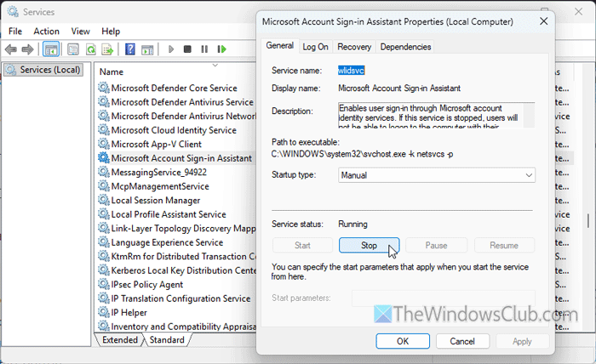Open the blue Help question-mark icon
Screen dimensions: 596x364
(130, 49)
